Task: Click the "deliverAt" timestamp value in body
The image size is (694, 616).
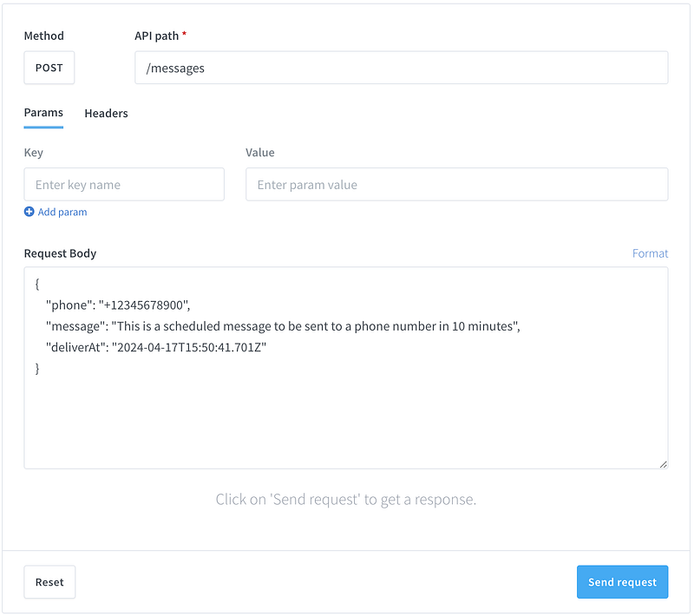Action: pyautogui.click(x=188, y=347)
